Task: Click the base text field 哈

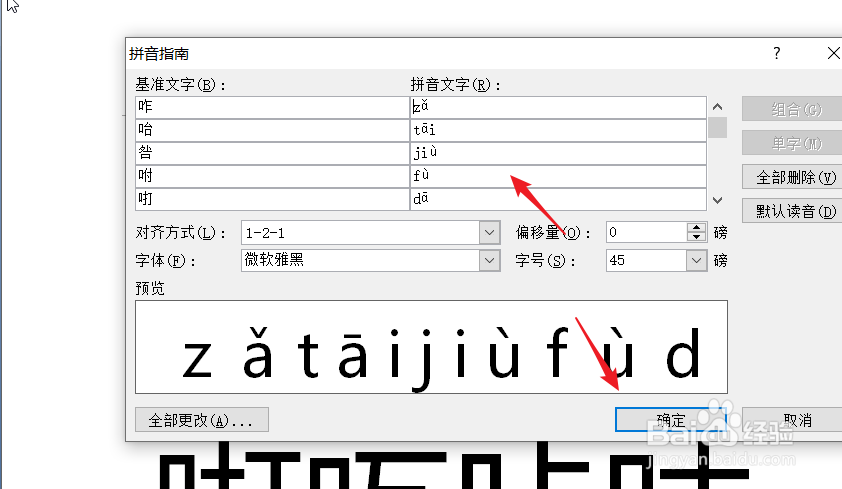Action: click(x=272, y=130)
